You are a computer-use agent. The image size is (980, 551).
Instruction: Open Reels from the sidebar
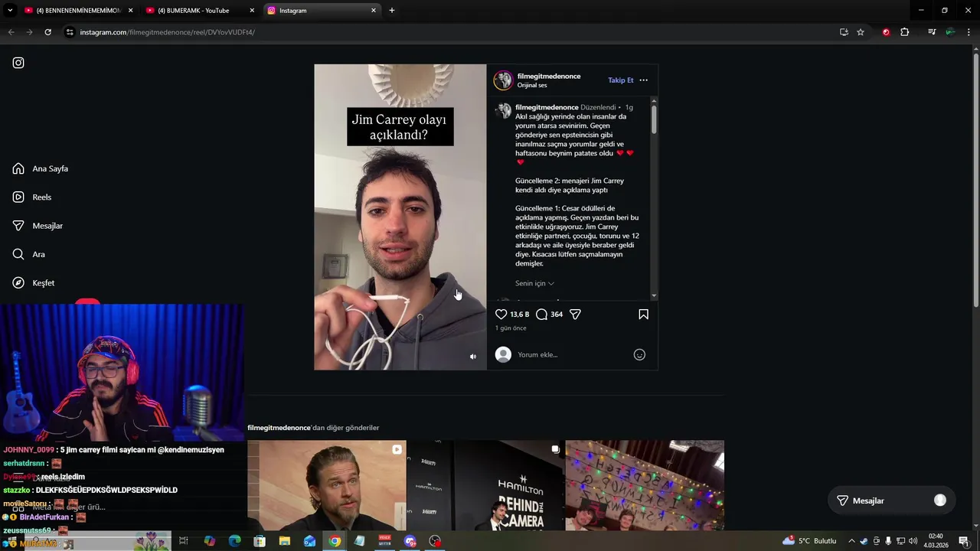tap(32, 197)
